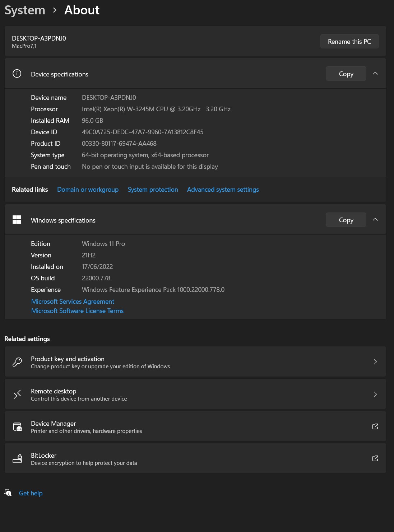This screenshot has width=394, height=532.
Task: Select the OS build 22000.778 value
Action: point(96,278)
